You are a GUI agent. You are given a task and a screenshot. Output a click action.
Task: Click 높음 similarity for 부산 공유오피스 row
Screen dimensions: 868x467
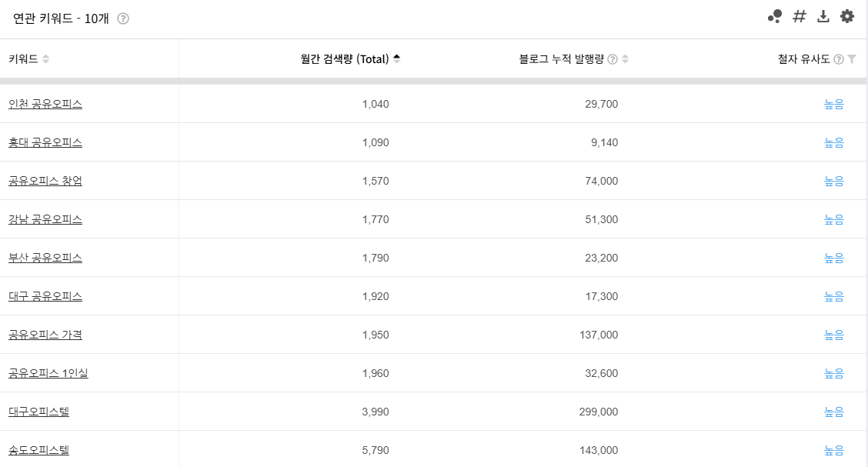[x=833, y=258]
